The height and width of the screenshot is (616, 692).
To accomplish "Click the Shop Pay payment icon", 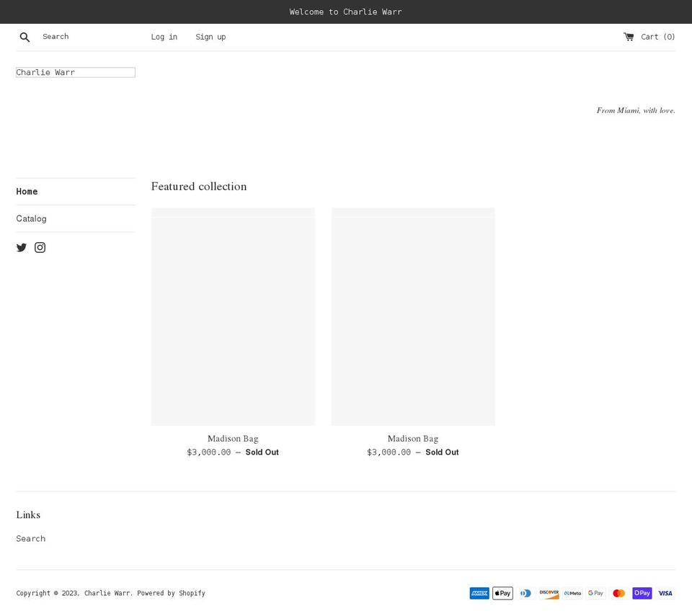I will point(642,593).
